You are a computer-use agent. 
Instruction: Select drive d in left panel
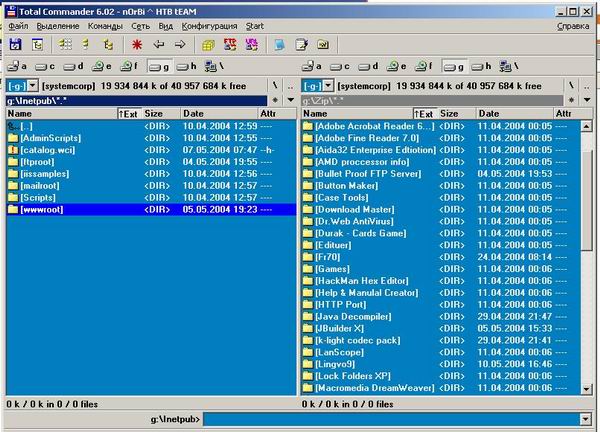[73, 67]
